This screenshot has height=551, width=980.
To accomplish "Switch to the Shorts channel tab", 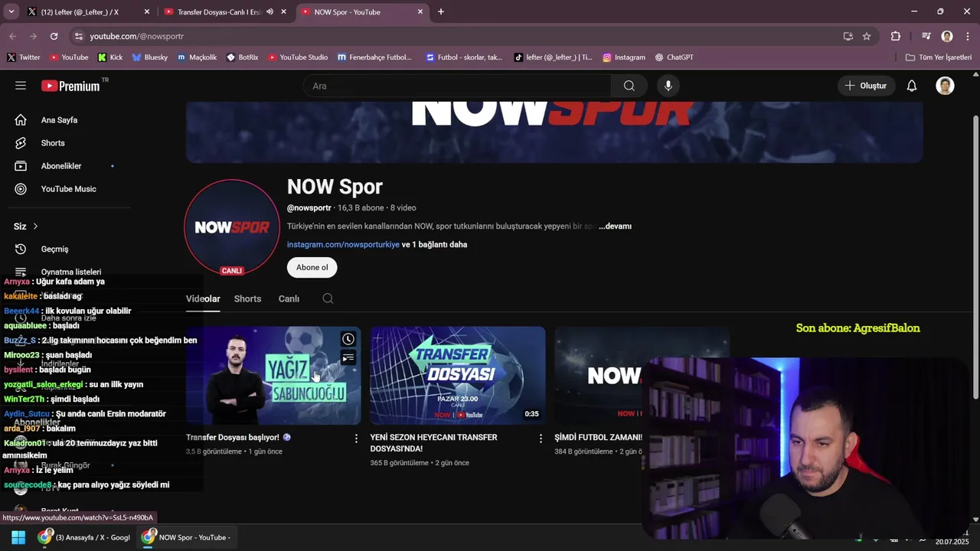I will point(247,298).
